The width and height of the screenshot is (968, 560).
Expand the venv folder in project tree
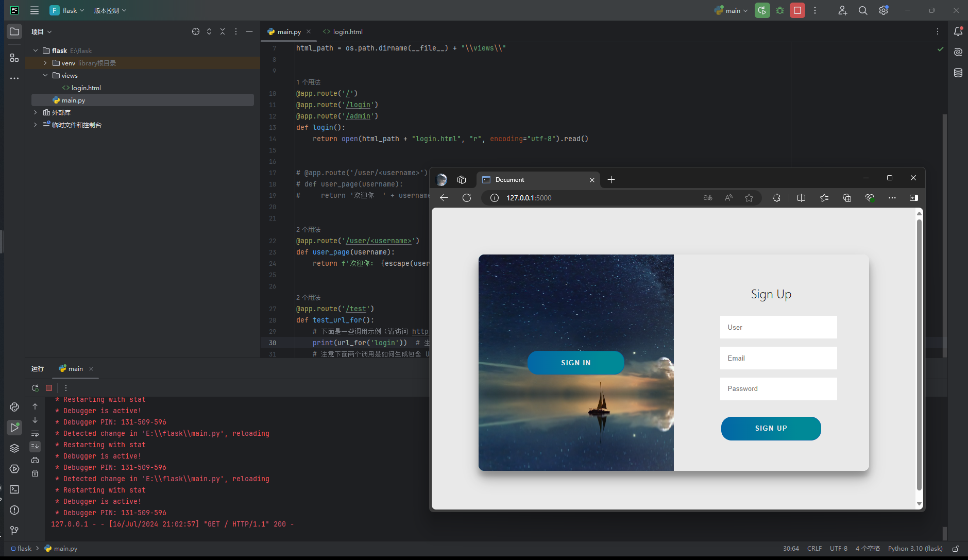pyautogui.click(x=45, y=63)
